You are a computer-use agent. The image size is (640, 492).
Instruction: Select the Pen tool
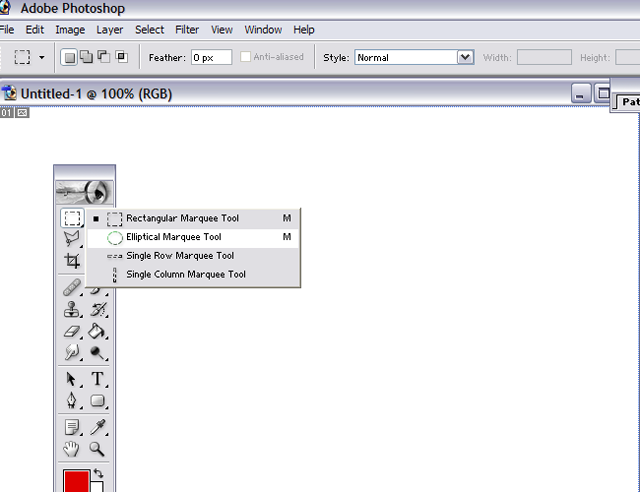pos(72,401)
